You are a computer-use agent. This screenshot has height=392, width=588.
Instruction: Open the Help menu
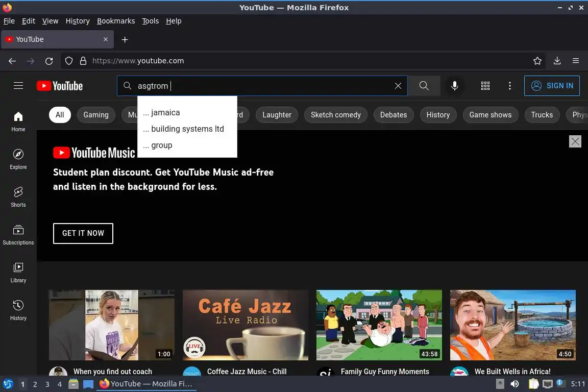174,21
